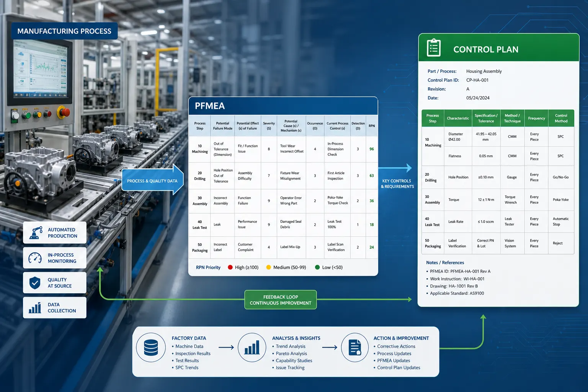
Task: Click the Control Plan clipboard checklist icon
Action: click(x=434, y=48)
